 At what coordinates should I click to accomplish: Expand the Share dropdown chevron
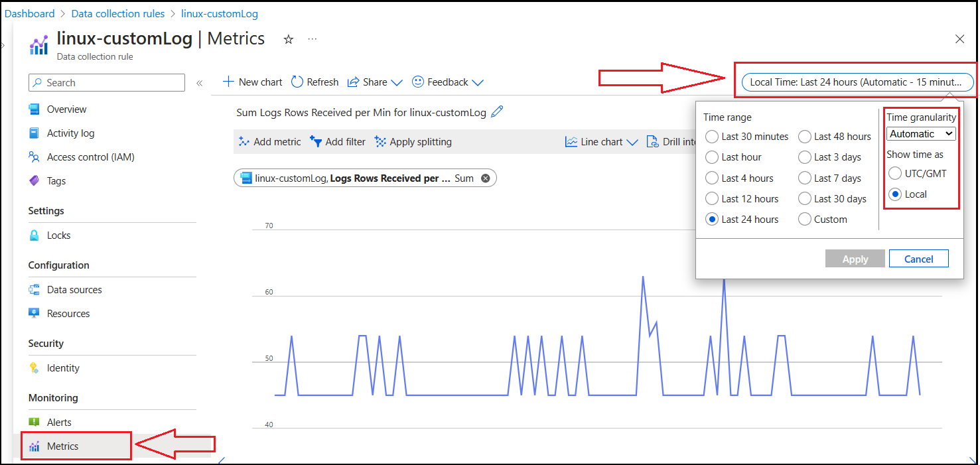pos(397,83)
